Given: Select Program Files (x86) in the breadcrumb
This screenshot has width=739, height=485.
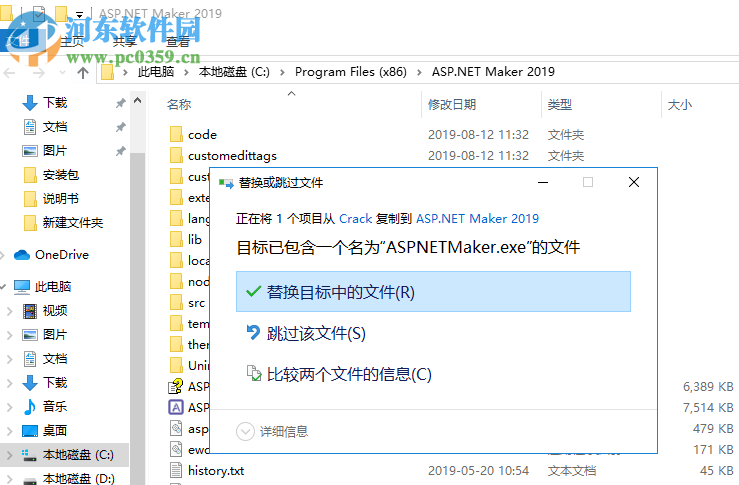Looking at the screenshot, I should coord(351,72).
